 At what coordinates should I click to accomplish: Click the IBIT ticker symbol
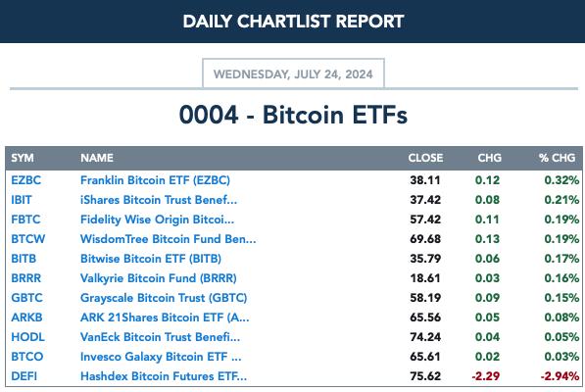click(22, 200)
